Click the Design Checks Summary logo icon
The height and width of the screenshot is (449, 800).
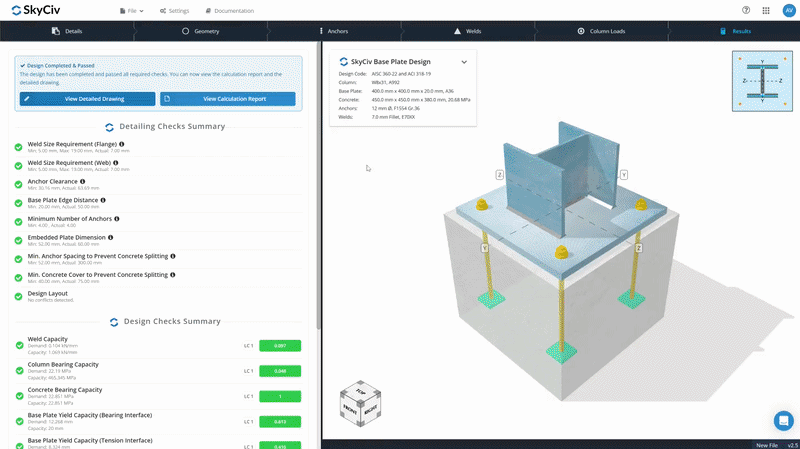pyautogui.click(x=114, y=322)
